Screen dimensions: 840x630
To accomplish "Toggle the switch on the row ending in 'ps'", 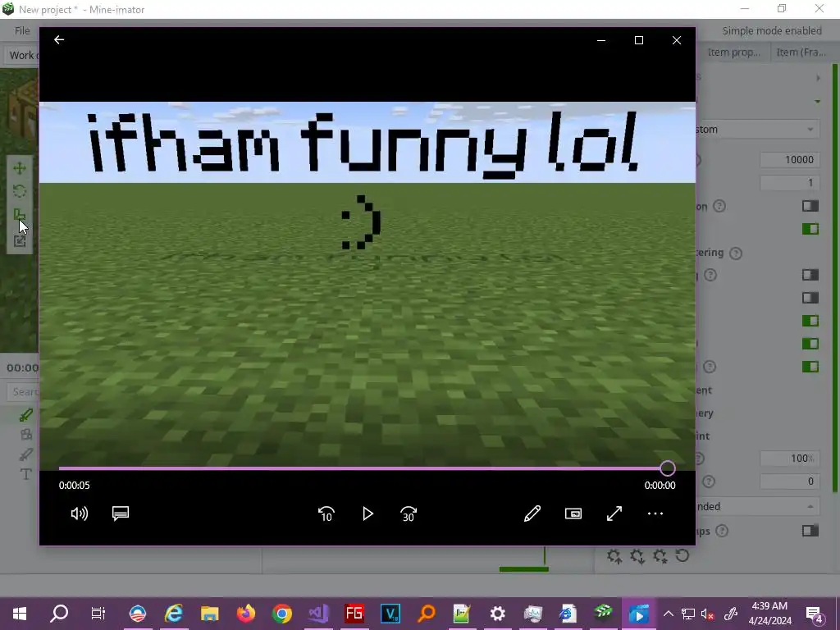I will [x=810, y=531].
